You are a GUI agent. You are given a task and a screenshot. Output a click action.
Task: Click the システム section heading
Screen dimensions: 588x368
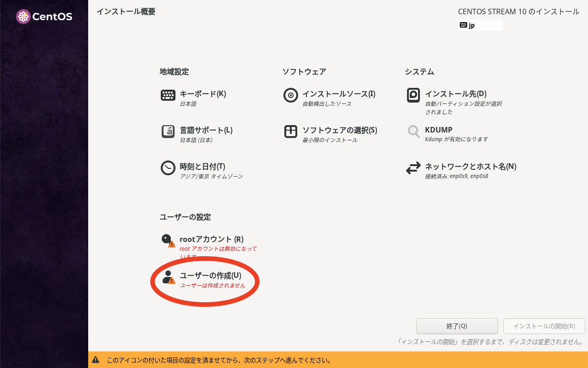tap(419, 72)
